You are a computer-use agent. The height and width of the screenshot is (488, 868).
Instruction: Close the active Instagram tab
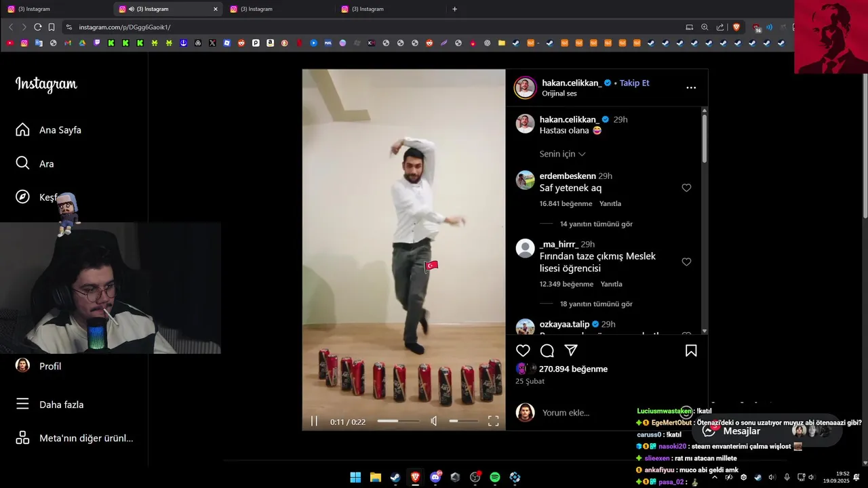216,9
